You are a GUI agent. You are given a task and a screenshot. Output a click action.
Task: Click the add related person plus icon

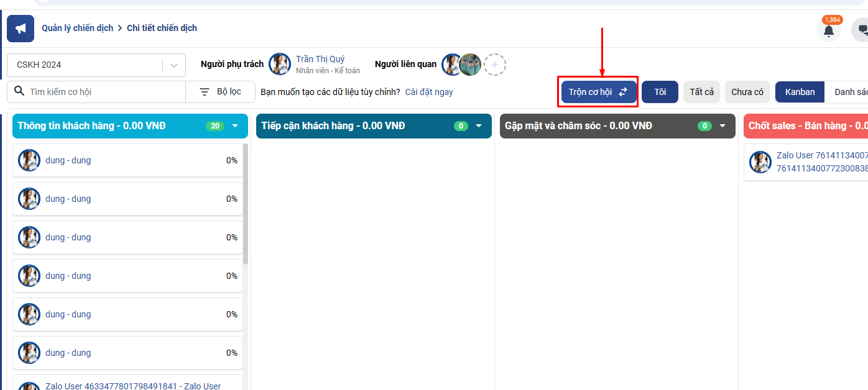495,65
